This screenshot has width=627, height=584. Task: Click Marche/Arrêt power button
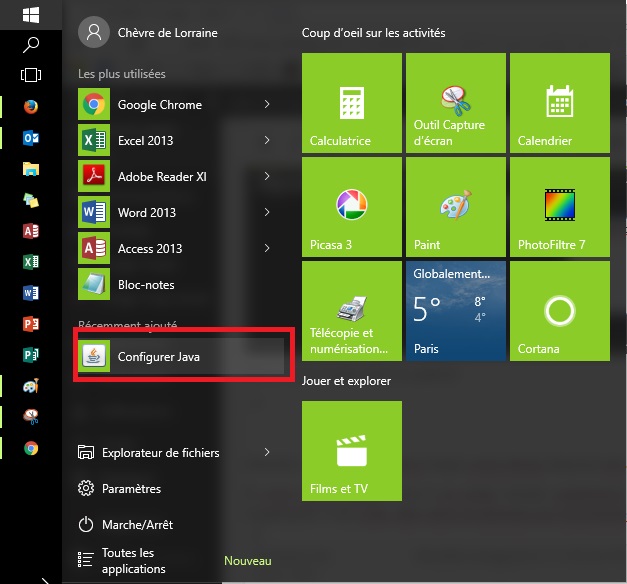(x=136, y=525)
